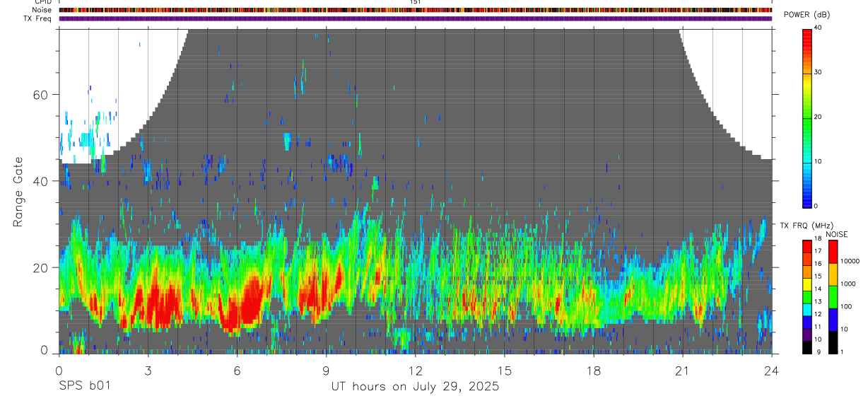This screenshot has height=401, width=868.
Task: Click the 10000 noise scale label
Action: pos(851,261)
